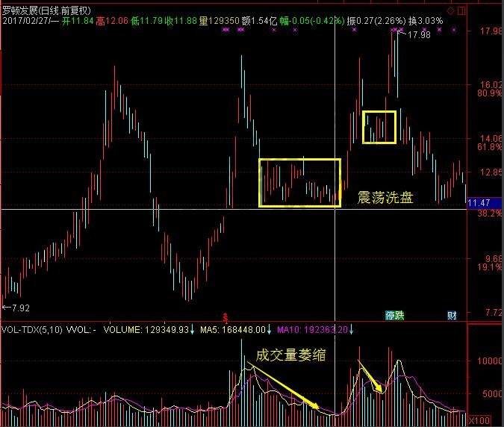Click the red split-window square icon

coord(461,11)
